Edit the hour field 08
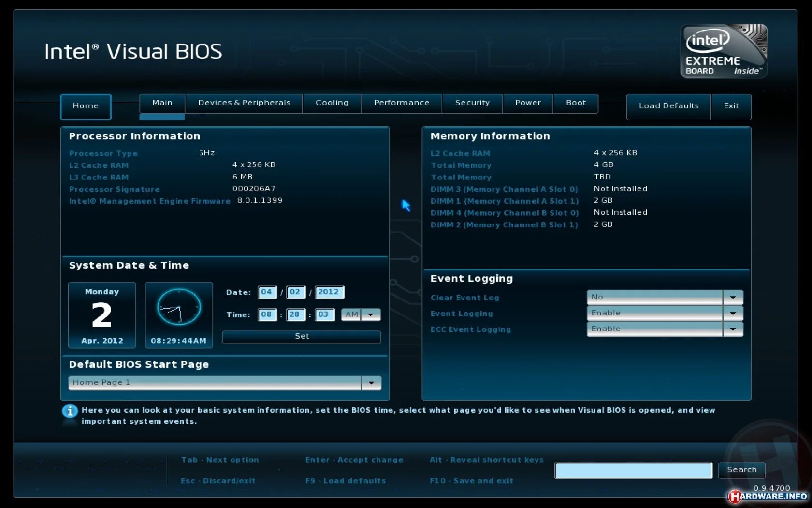 pos(267,315)
